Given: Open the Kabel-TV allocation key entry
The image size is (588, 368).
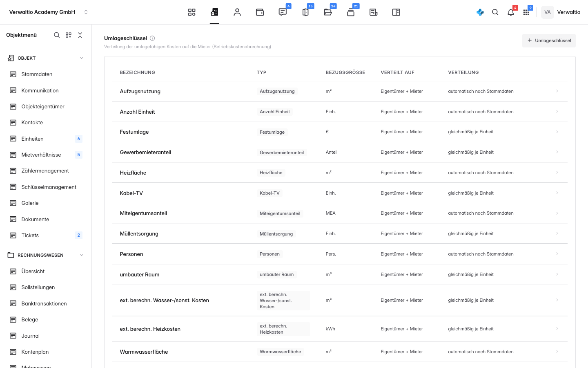Looking at the screenshot, I should pyautogui.click(x=340, y=193).
